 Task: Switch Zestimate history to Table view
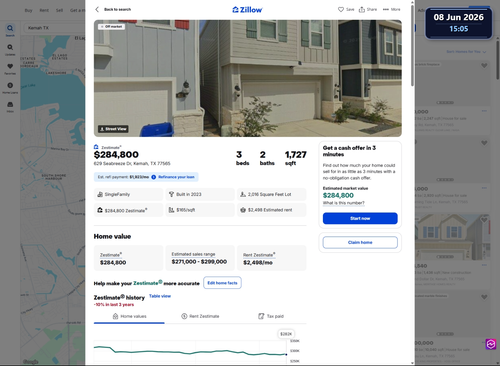[x=160, y=296]
